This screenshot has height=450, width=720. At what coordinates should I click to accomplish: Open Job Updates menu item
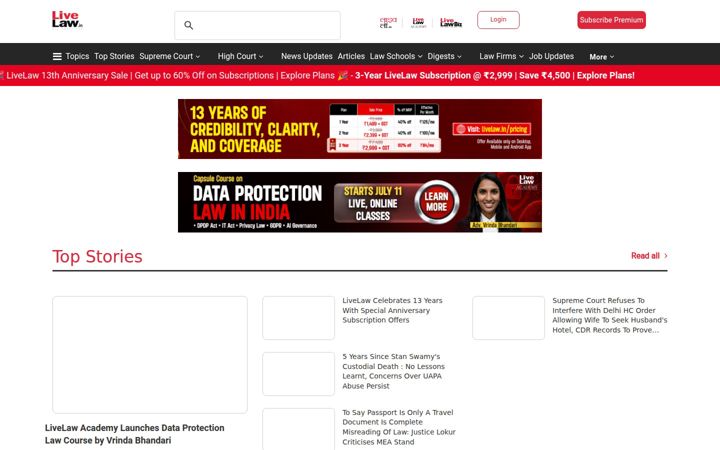pyautogui.click(x=551, y=56)
